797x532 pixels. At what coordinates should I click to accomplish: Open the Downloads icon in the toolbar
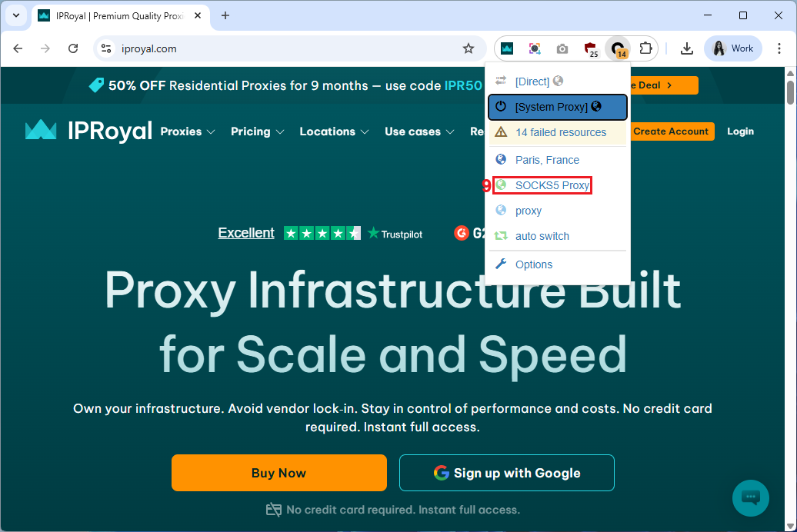687,48
